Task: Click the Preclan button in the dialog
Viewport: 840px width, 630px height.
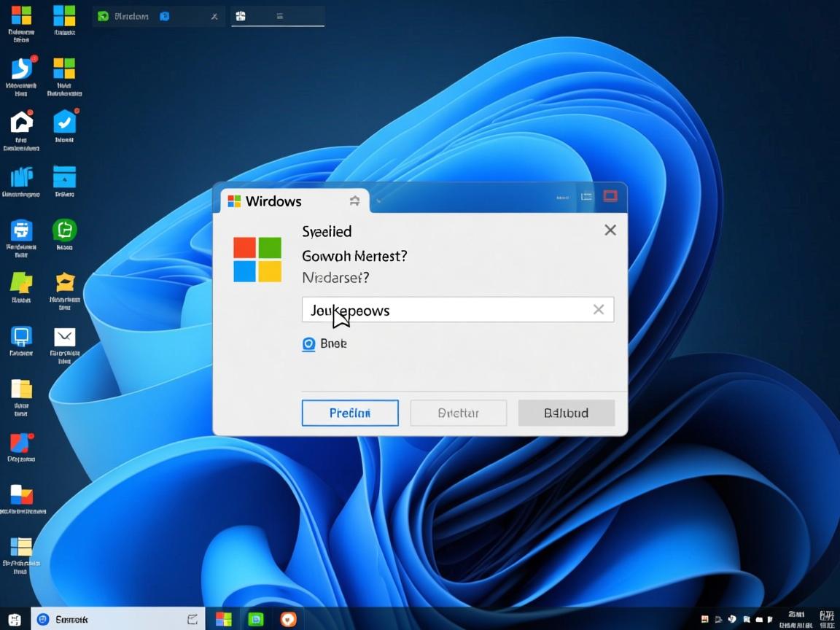Action: coord(350,413)
